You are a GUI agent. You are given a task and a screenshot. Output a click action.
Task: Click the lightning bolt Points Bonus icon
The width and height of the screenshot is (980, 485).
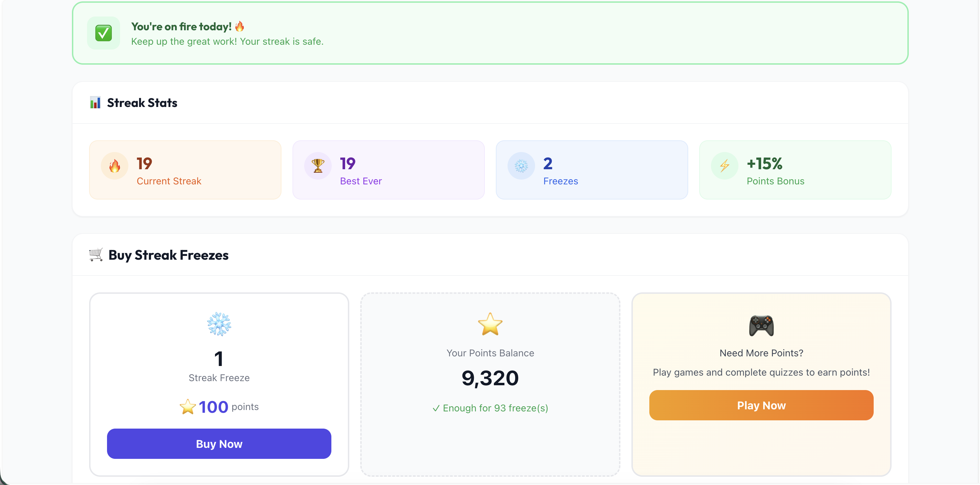click(724, 166)
